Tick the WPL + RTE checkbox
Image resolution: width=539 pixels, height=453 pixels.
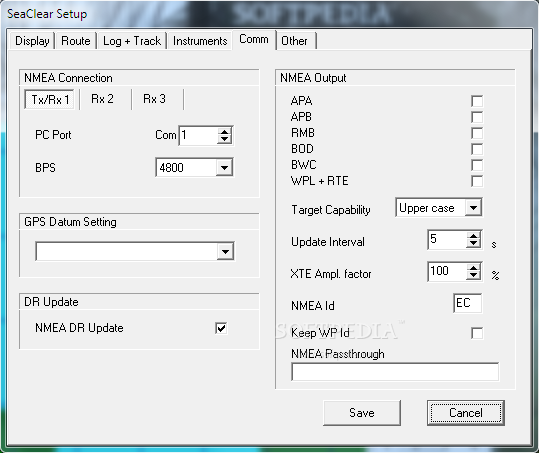(477, 181)
